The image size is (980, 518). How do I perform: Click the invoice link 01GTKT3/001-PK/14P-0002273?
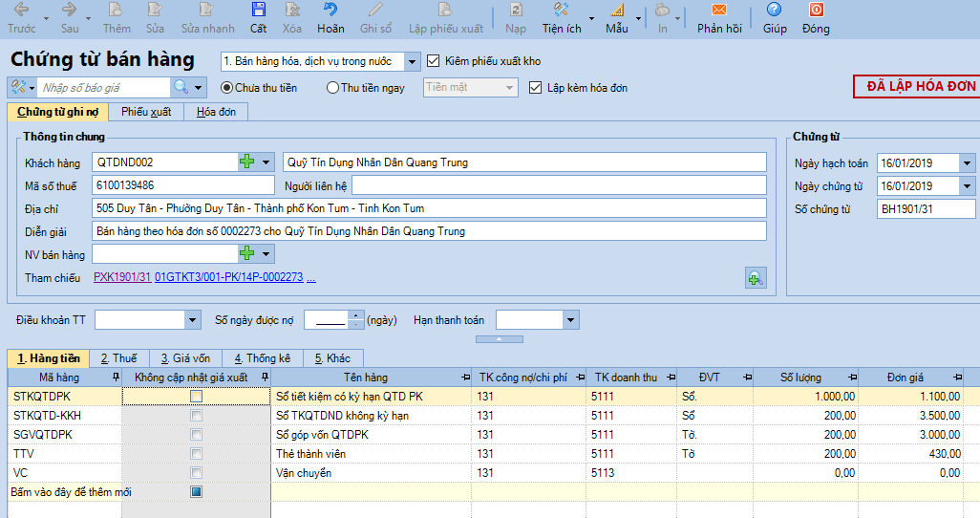228,277
